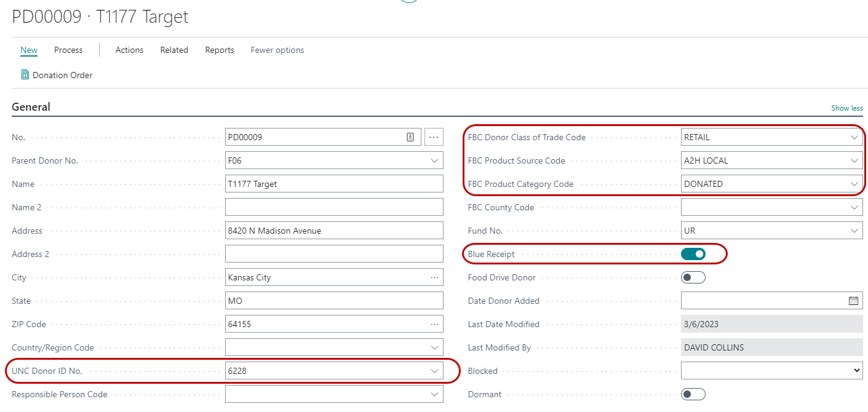
Task: Open the Process menu
Action: click(68, 50)
